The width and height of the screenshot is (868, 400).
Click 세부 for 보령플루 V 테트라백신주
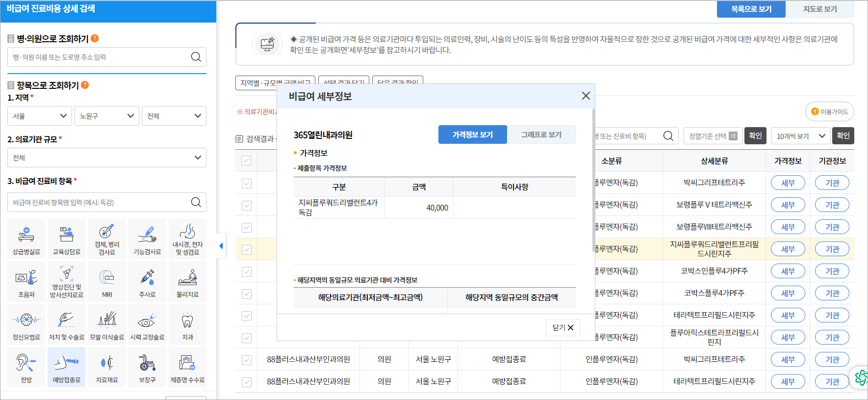[788, 205]
